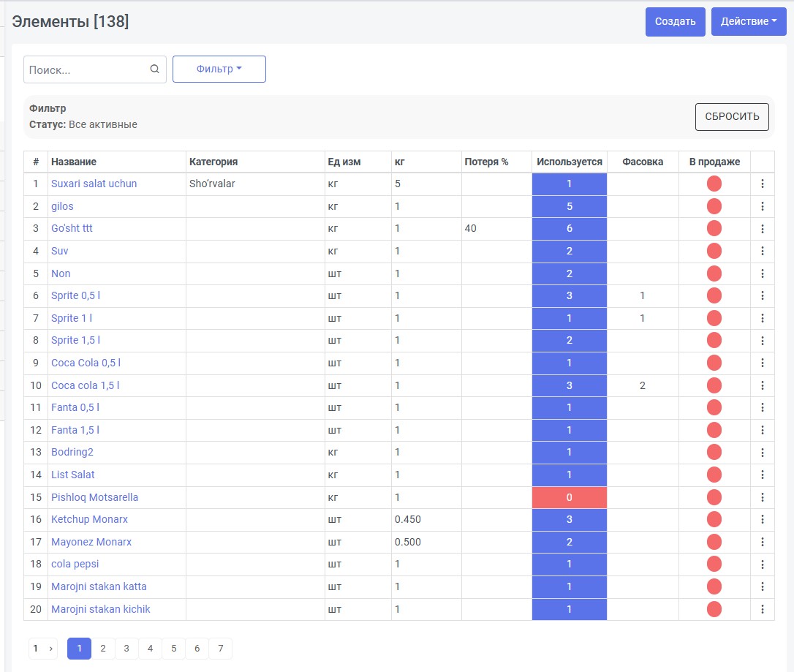Toggle sale status circle for gilos
The width and height of the screenshot is (794, 672).
click(714, 206)
